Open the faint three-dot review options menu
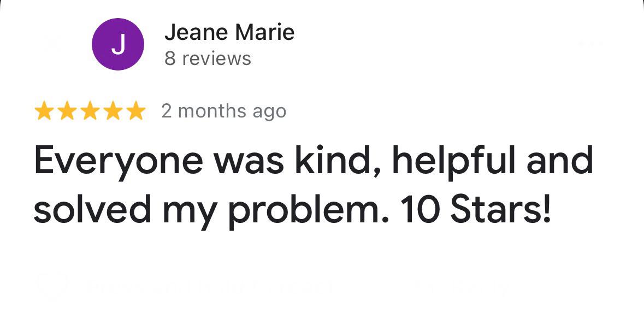644x336 pixels. point(591,44)
